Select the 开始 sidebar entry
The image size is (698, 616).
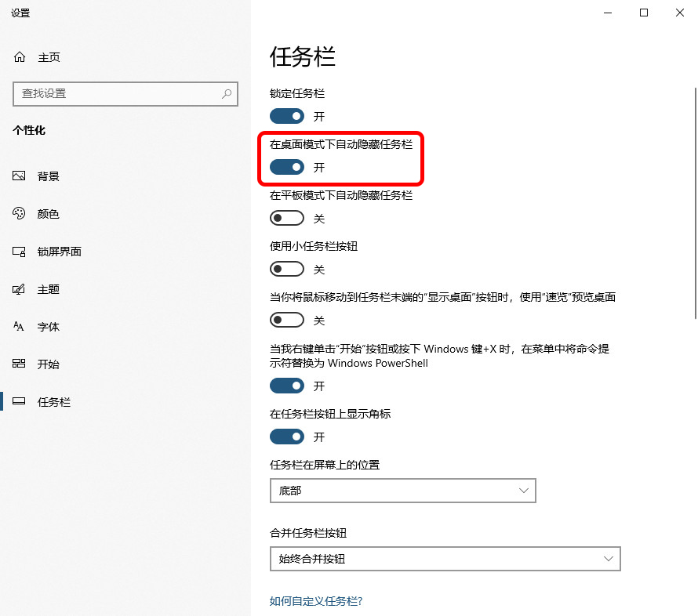click(49, 364)
